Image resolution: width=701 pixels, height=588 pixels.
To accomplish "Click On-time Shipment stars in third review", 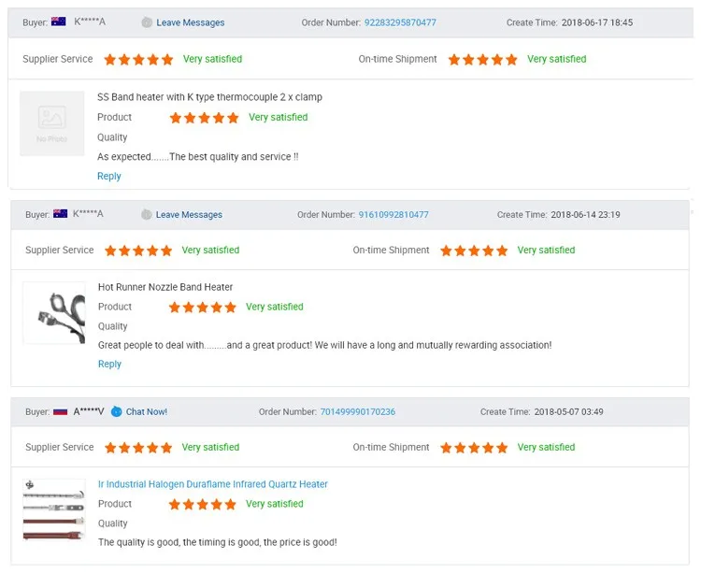I will [x=474, y=448].
